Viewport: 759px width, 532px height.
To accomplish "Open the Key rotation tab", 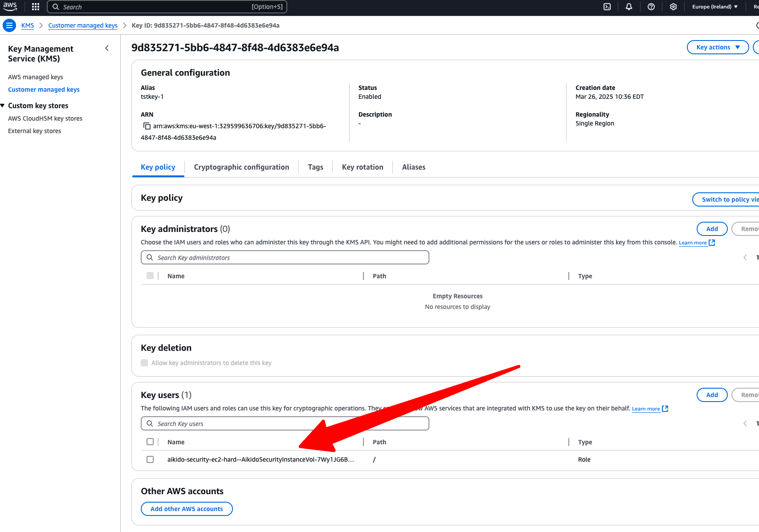I will [363, 167].
